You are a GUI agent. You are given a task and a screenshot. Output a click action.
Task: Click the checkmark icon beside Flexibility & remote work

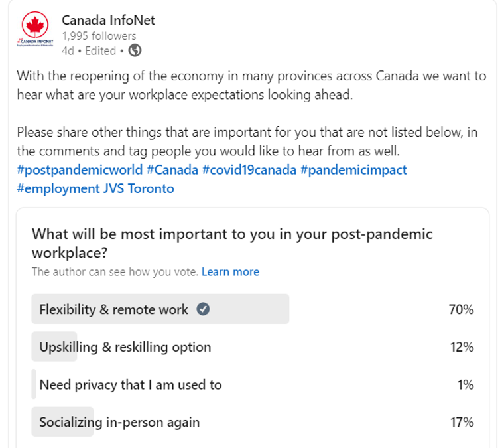click(x=203, y=309)
